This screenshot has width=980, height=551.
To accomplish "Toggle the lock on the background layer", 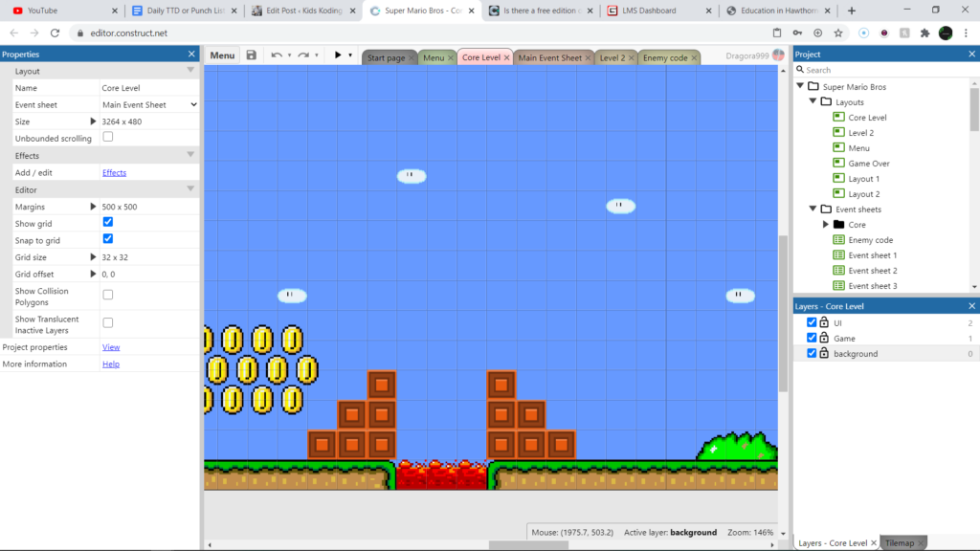I will point(824,353).
